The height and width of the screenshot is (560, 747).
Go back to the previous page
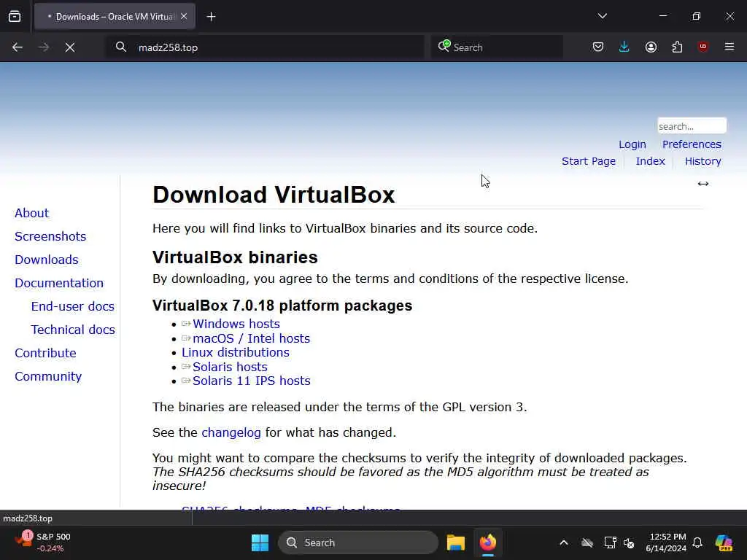[x=18, y=47]
